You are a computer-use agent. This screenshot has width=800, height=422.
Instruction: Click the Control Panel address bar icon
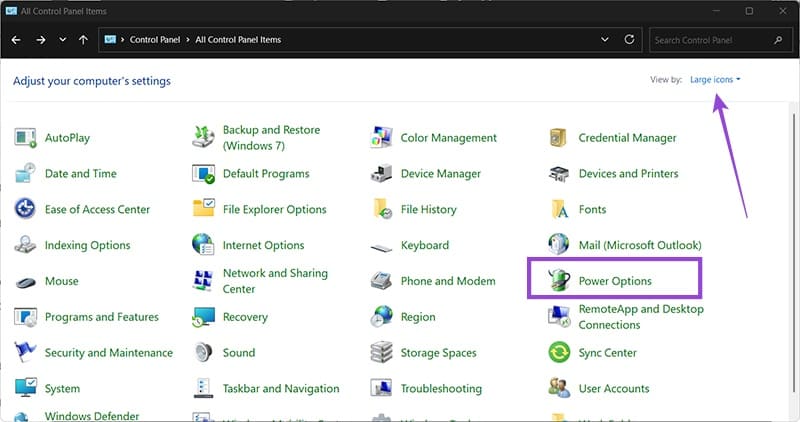[x=110, y=39]
